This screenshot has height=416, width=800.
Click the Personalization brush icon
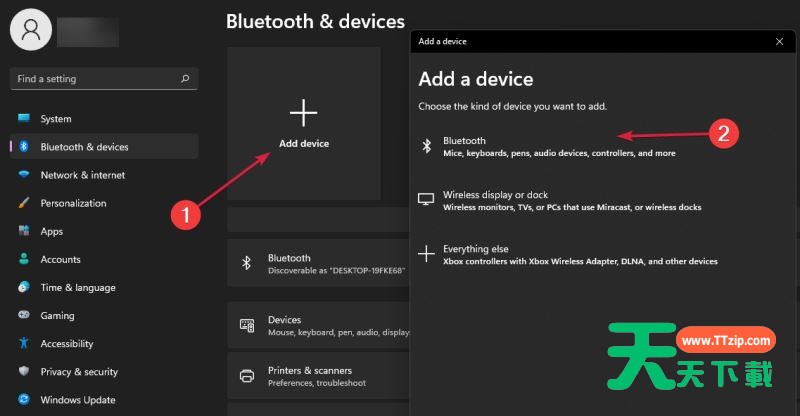pos(23,203)
